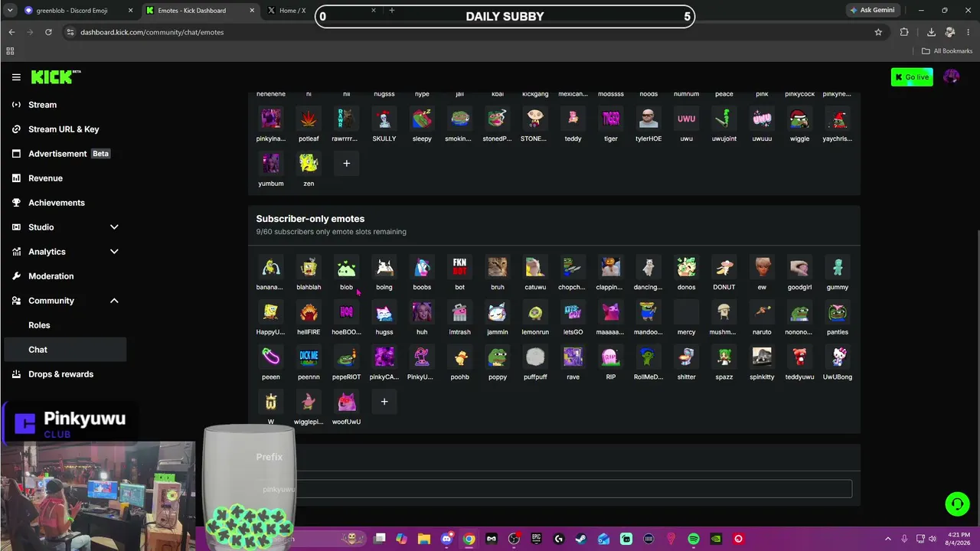Select the potleaf channel emote
Screen dimensions: 980x551
(x=309, y=119)
